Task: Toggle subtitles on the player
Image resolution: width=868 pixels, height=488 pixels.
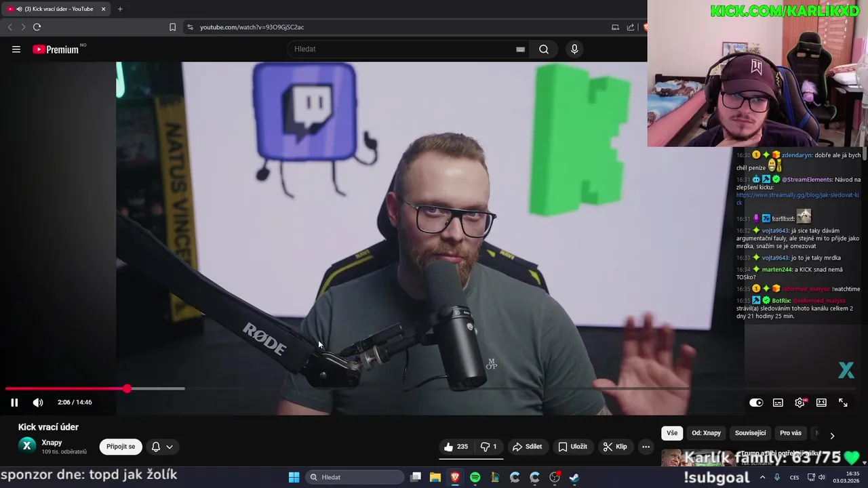Action: pos(778,403)
